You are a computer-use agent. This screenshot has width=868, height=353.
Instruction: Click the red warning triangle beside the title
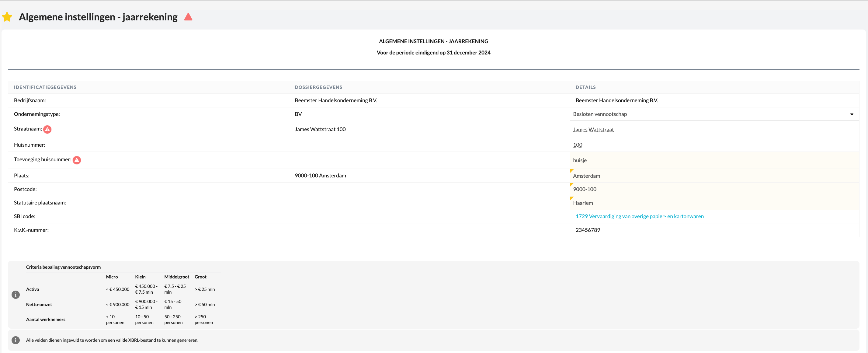[188, 17]
